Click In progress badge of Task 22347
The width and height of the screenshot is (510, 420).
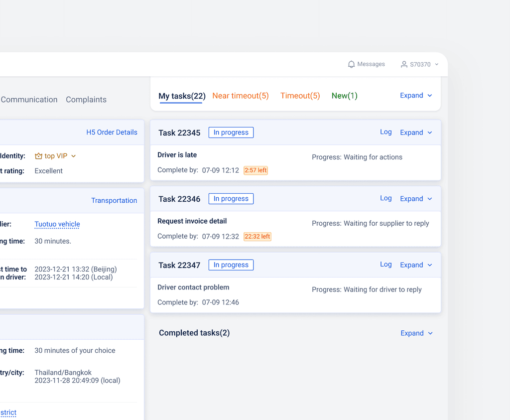[231, 265]
